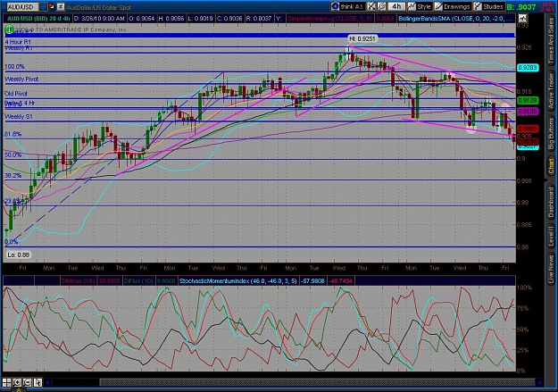Click the grid layout icon at bottom left

6,382
